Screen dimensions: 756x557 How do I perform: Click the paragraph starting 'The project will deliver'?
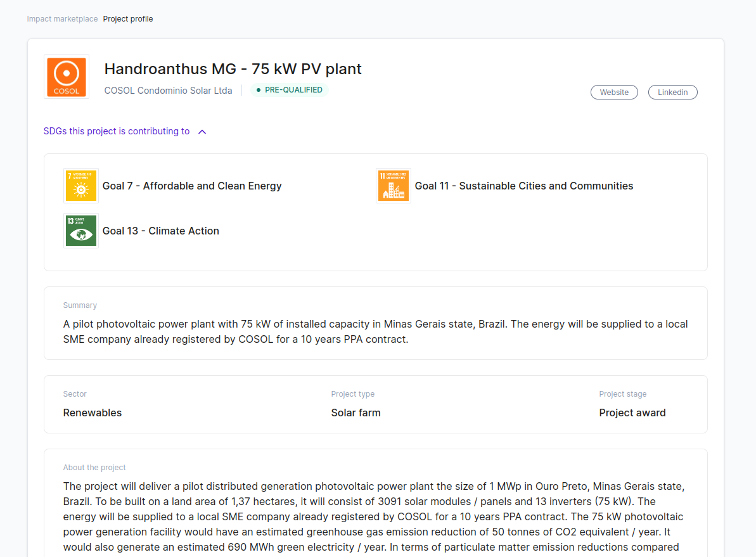click(374, 516)
